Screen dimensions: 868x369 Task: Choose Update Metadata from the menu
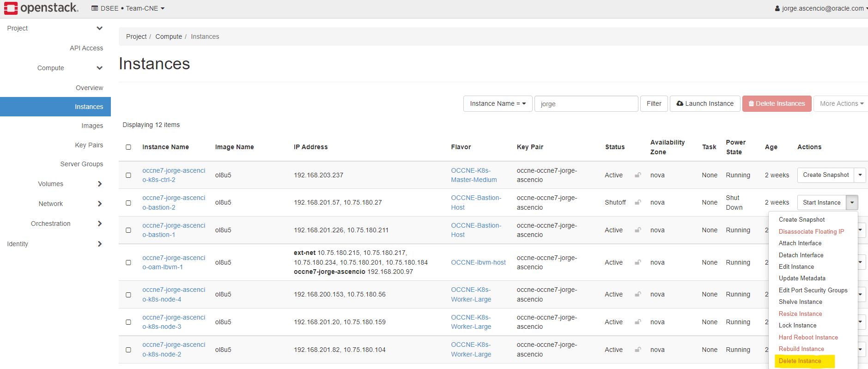(x=802, y=278)
